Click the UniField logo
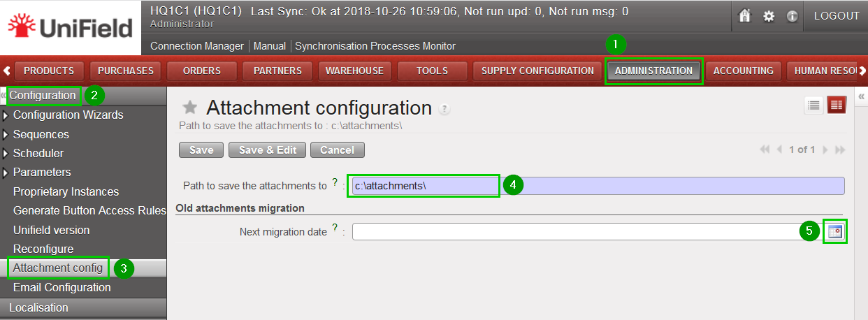 pos(70,28)
